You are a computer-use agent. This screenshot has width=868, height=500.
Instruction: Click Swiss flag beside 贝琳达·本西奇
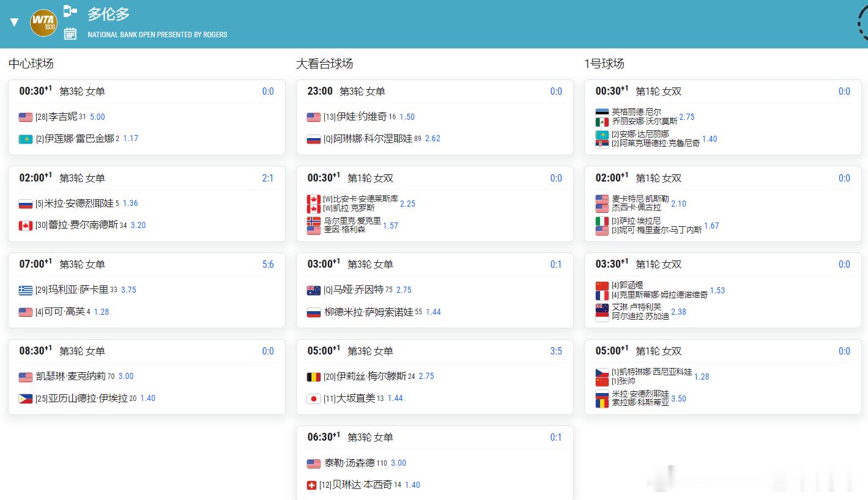coord(312,485)
